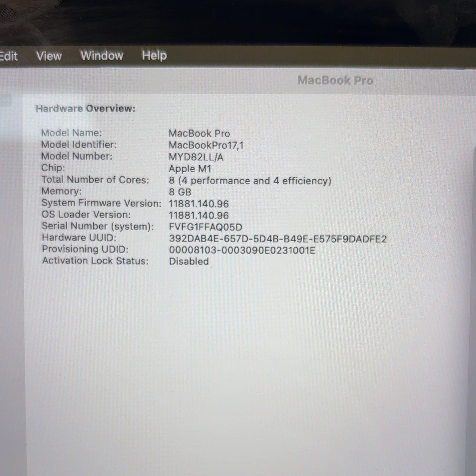Select model number MYD82LL/A
Screen dimensions: 476x476
pos(196,157)
